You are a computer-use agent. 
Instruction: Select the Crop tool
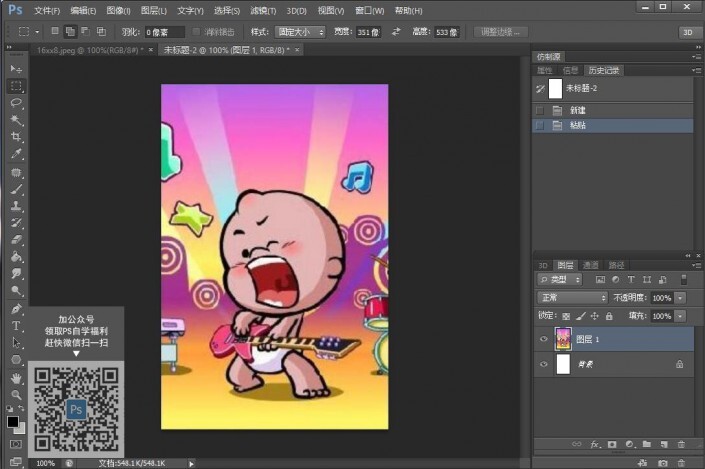point(16,137)
